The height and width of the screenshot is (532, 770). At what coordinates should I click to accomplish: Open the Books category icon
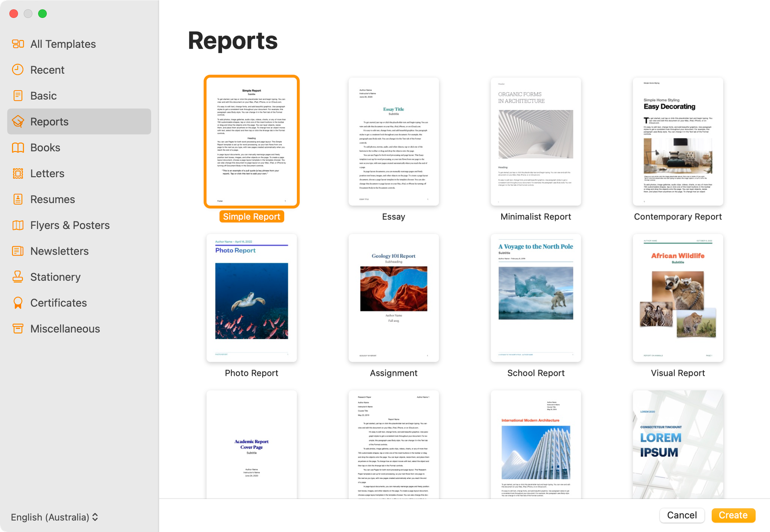[x=18, y=147]
